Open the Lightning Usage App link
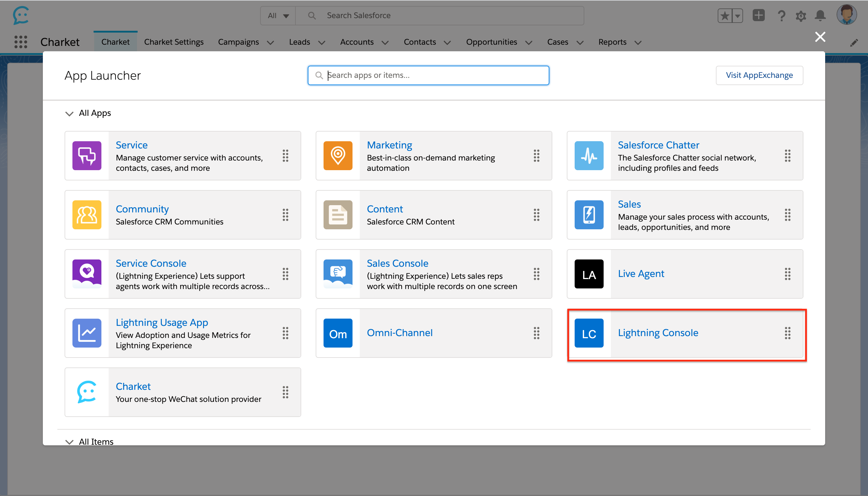 point(162,323)
